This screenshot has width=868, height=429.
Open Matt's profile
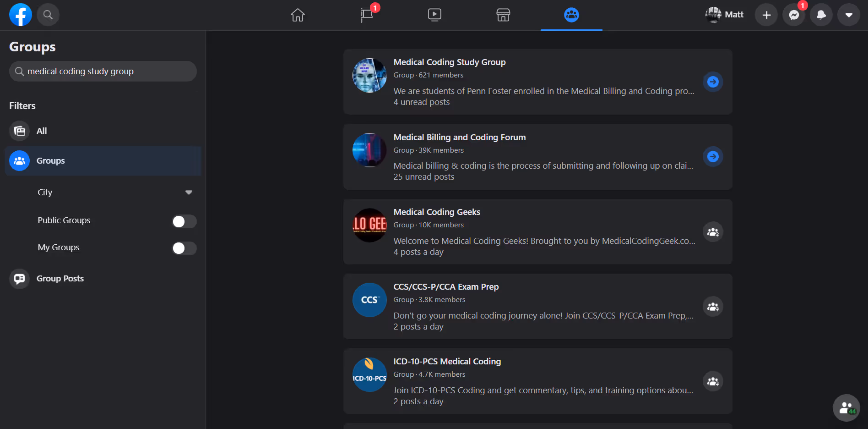click(724, 15)
